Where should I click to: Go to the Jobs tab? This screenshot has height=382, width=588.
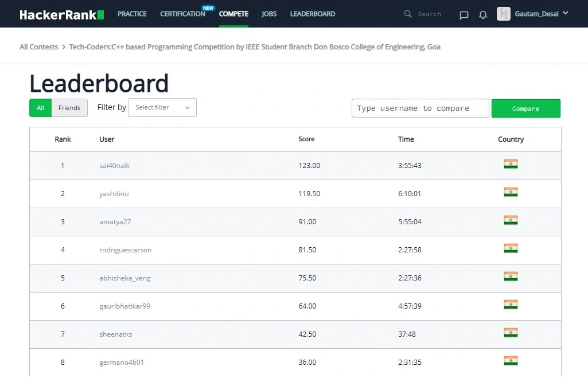pos(269,14)
